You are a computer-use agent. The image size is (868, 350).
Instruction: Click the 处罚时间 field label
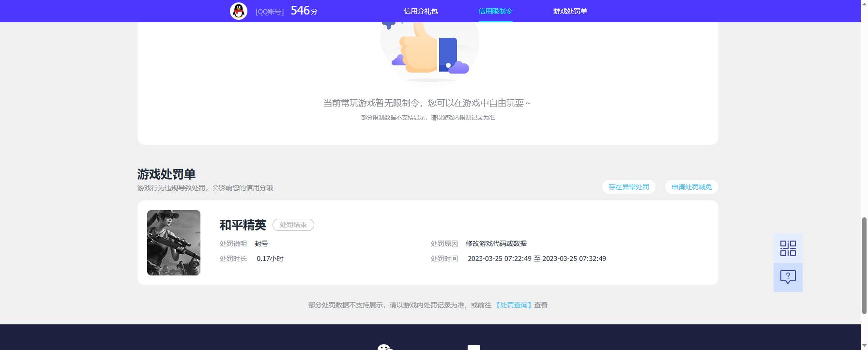click(444, 259)
